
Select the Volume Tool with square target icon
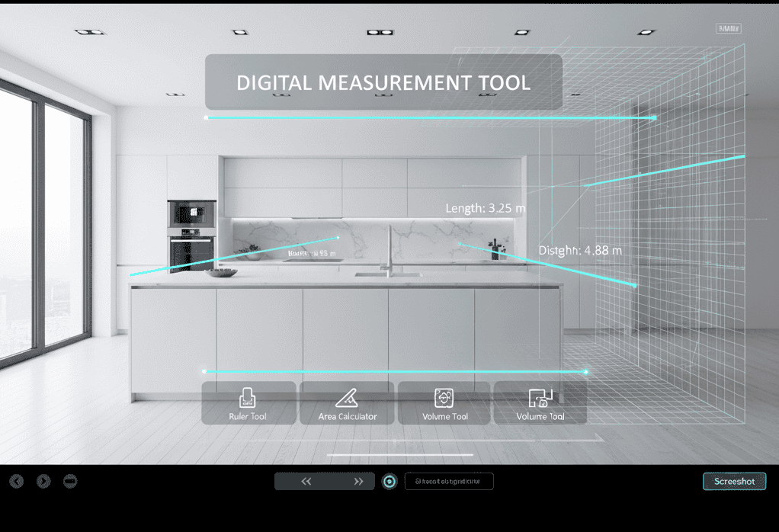click(x=445, y=402)
